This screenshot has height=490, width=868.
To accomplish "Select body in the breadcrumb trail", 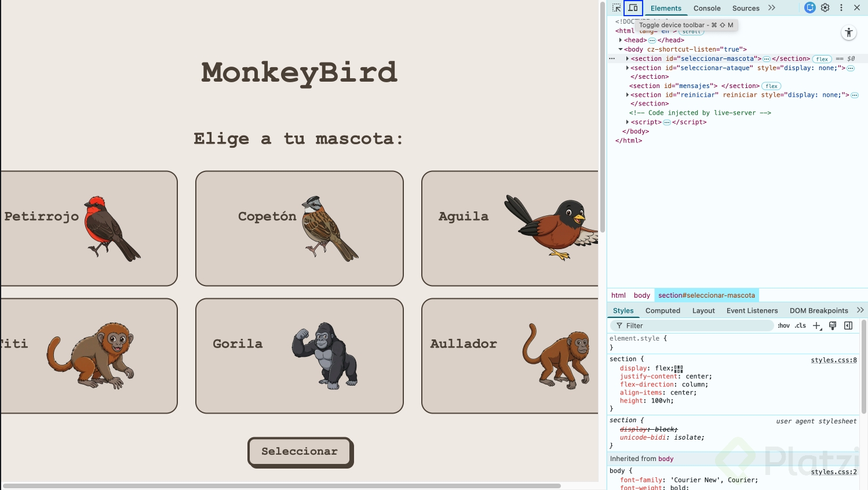I will pos(642,295).
